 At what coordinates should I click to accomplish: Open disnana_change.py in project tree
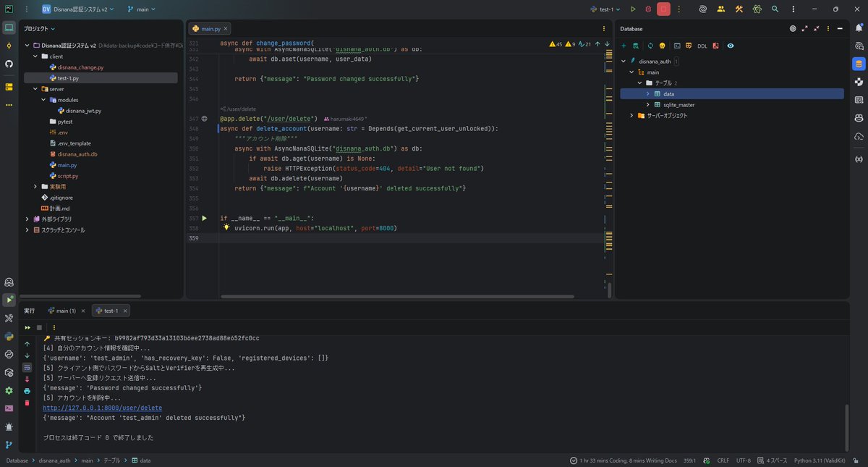[x=80, y=67]
